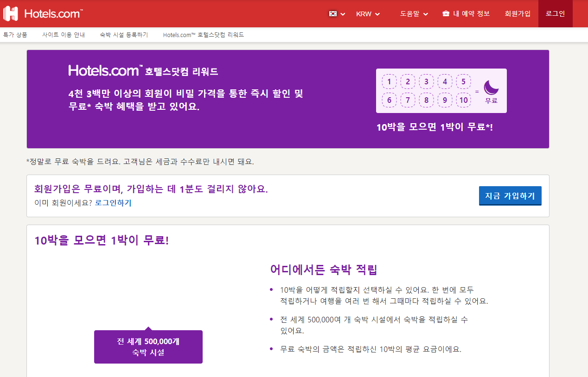588x377 pixels.
Task: Click the purple 전 세계 500,000개 숙박 시설 tooltip
Action: [x=148, y=347]
